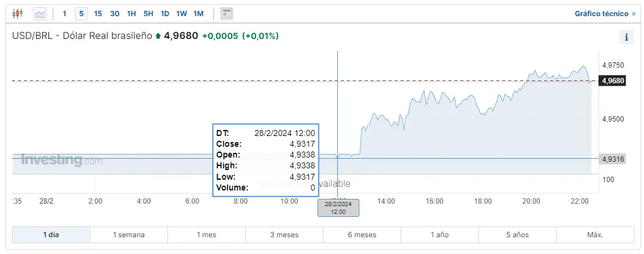Open the news table view icon
This screenshot has width=644, height=254.
click(226, 14)
